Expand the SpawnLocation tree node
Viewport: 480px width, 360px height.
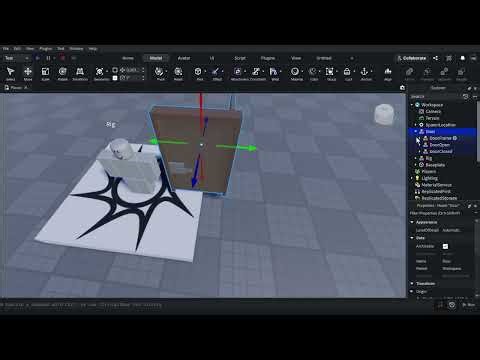(x=416, y=125)
